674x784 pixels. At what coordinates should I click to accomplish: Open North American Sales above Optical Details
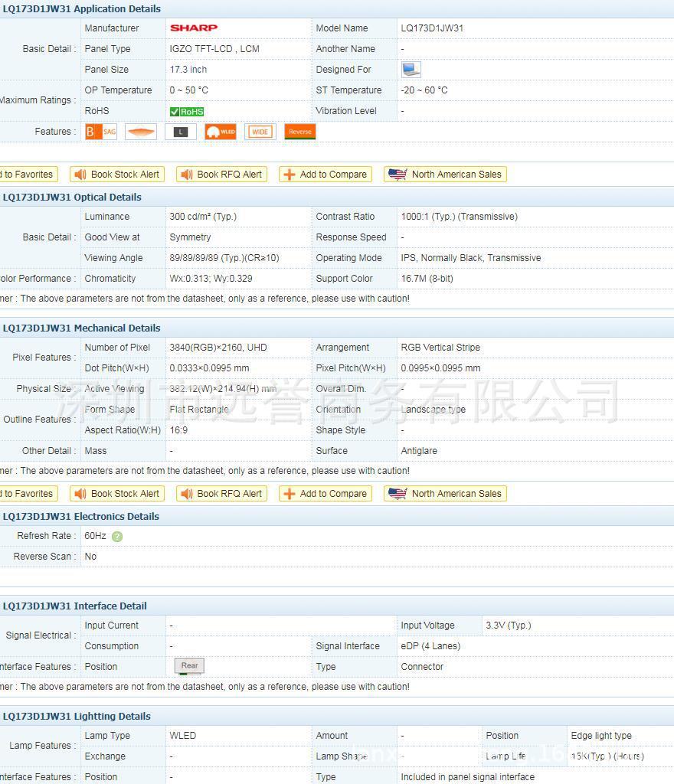click(446, 174)
